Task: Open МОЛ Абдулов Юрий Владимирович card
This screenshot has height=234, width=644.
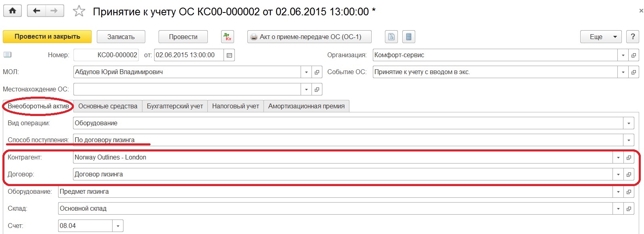Action: (x=317, y=72)
